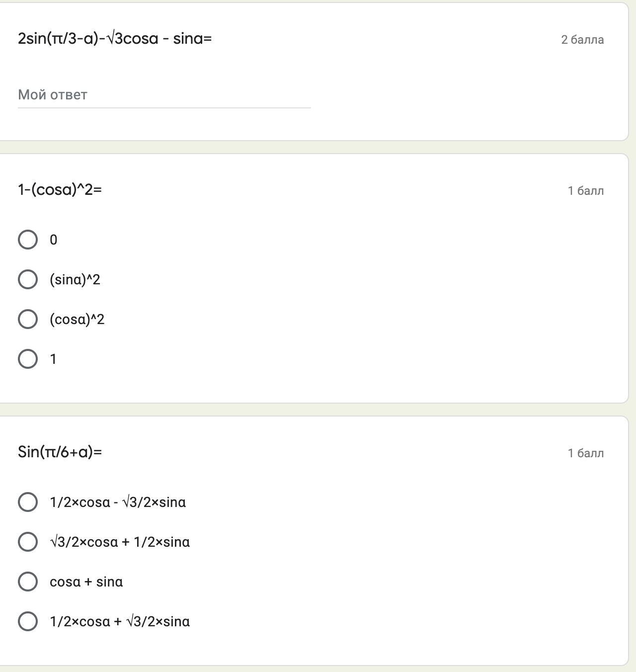
Task: Select radio button for answer '0'
Action: [28, 240]
